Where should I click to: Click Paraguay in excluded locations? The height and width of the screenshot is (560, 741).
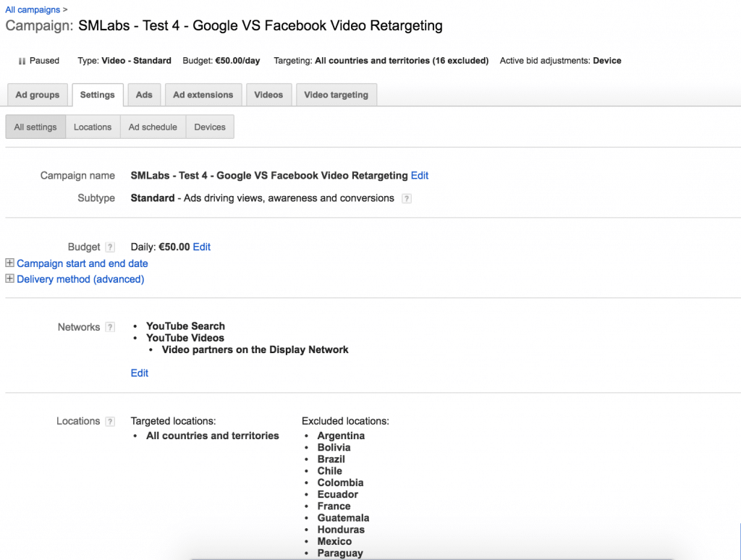[340, 553]
